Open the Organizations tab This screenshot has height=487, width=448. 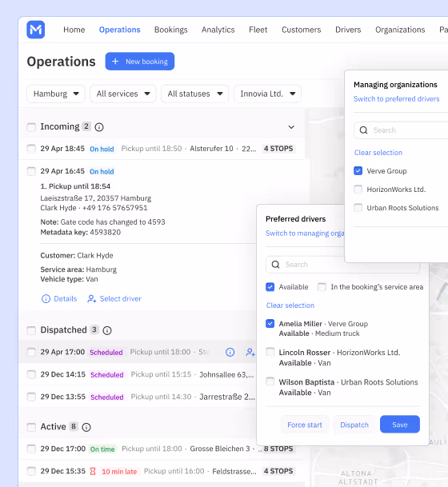point(400,30)
